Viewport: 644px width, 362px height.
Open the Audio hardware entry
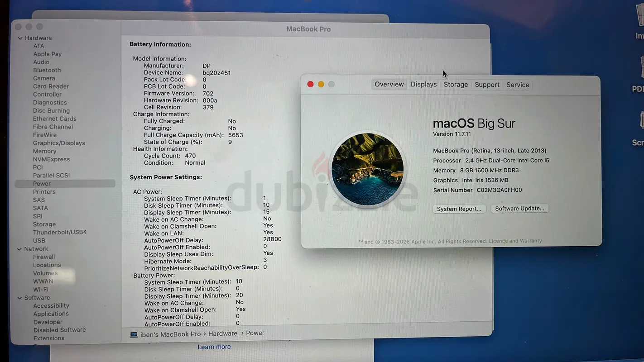[41, 62]
